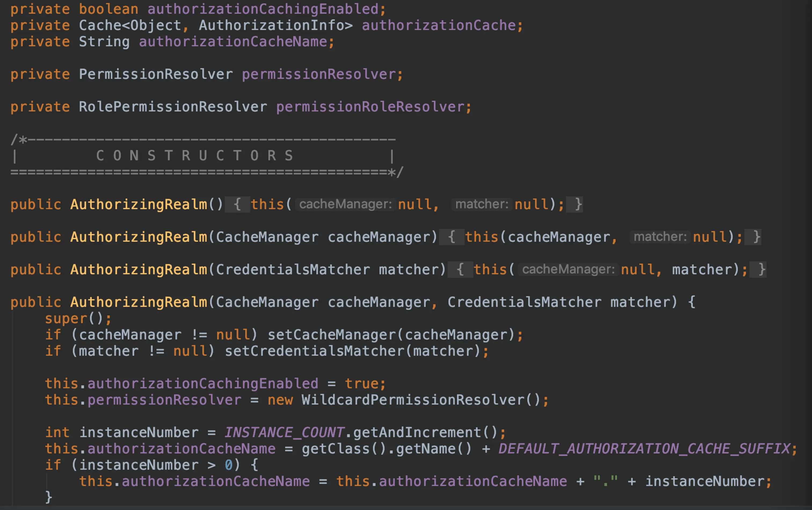Unfold opening brace after AuthorizingRealm(CacheManager cacheManager)
The height and width of the screenshot is (510, 812).
pyautogui.click(x=452, y=237)
